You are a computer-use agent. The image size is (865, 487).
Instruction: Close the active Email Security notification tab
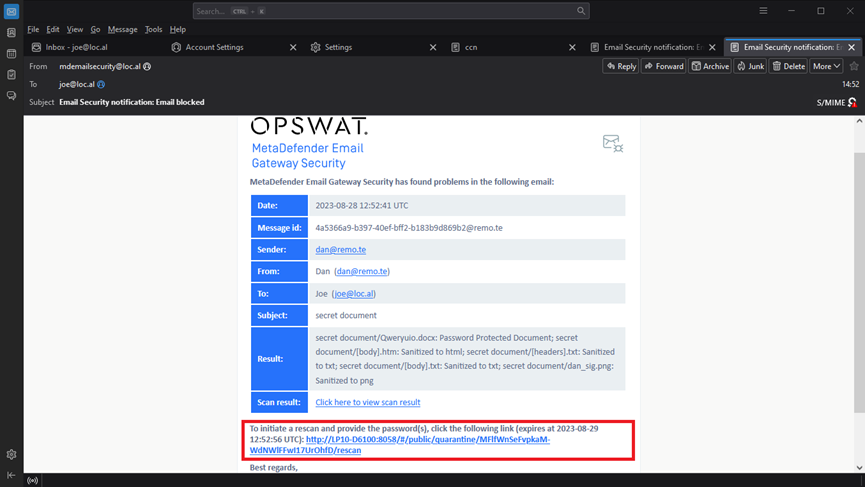click(851, 47)
